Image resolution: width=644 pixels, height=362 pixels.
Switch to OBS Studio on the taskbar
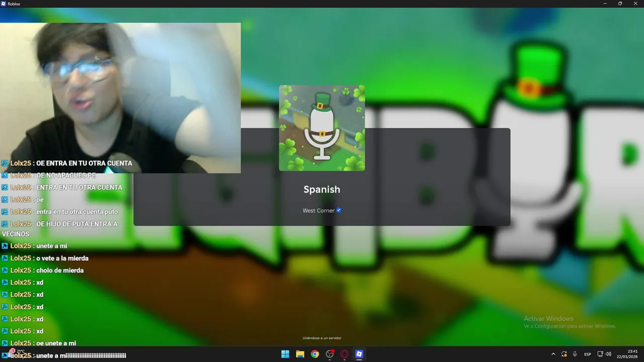tap(330, 354)
